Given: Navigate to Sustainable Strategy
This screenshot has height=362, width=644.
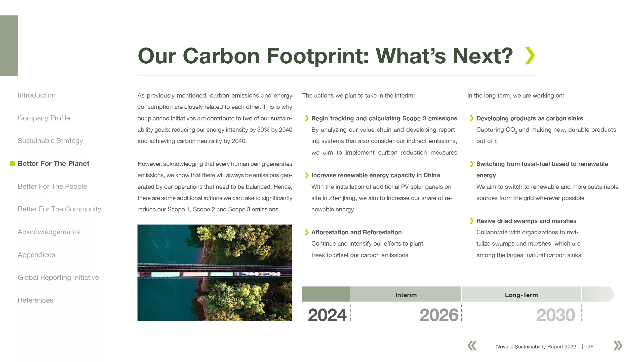Looking at the screenshot, I should coord(50,141).
